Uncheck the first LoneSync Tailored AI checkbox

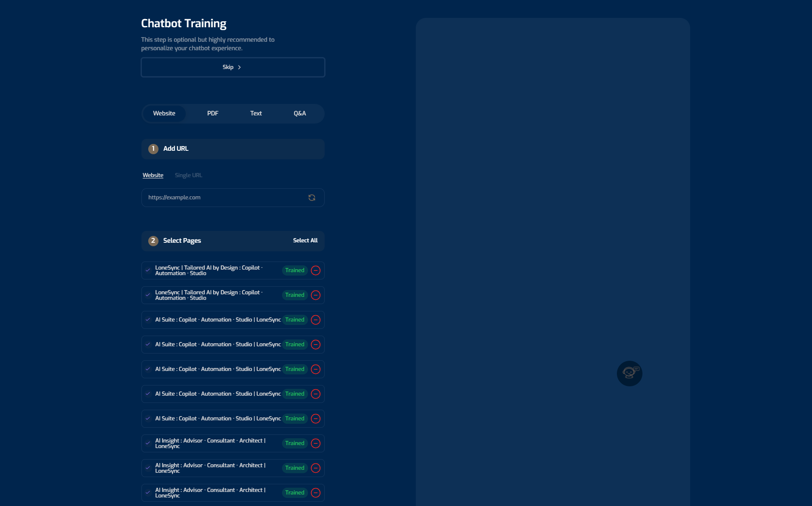[x=148, y=270]
